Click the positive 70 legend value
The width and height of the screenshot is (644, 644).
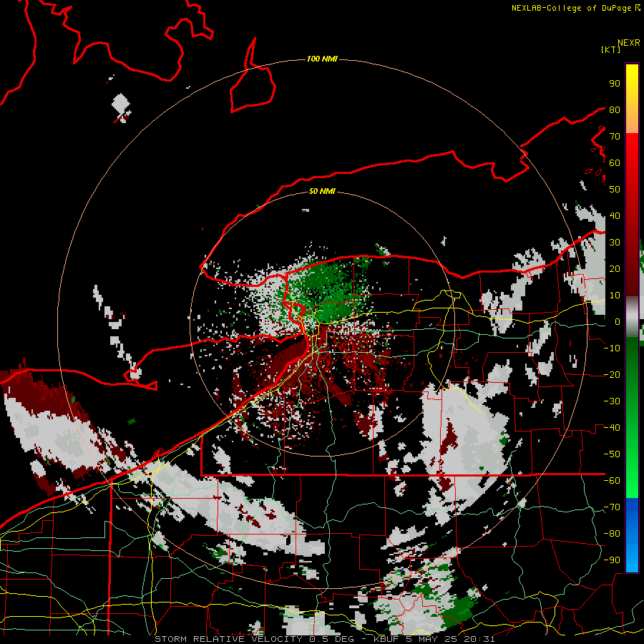pos(615,137)
